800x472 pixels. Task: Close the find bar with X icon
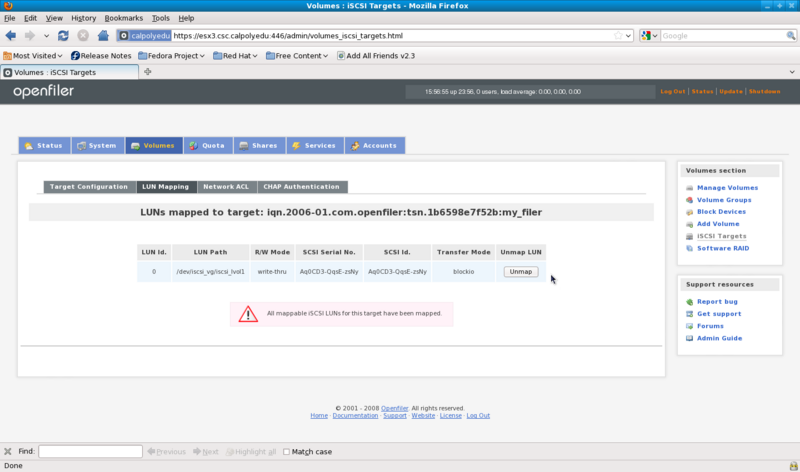[8, 452]
